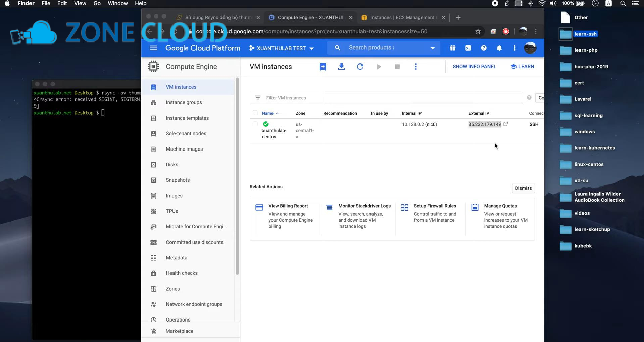Create new VM instance icon
644x342 pixels.
(x=323, y=67)
